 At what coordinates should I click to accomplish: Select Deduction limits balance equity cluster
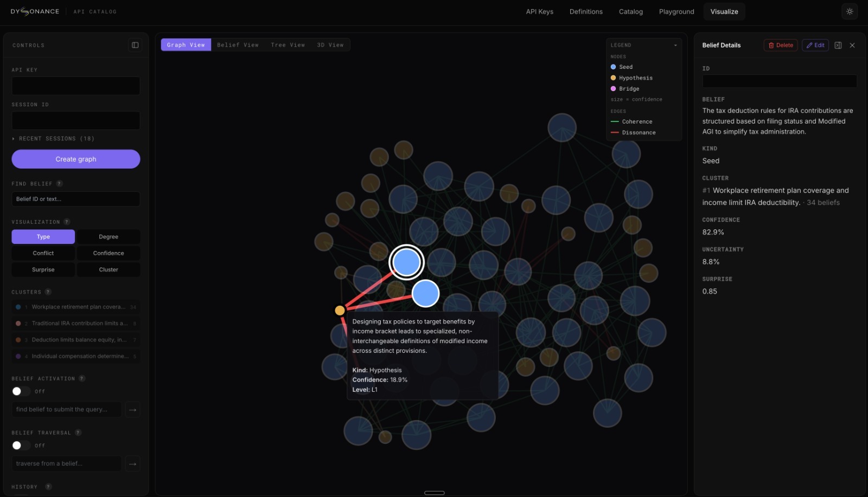click(76, 340)
